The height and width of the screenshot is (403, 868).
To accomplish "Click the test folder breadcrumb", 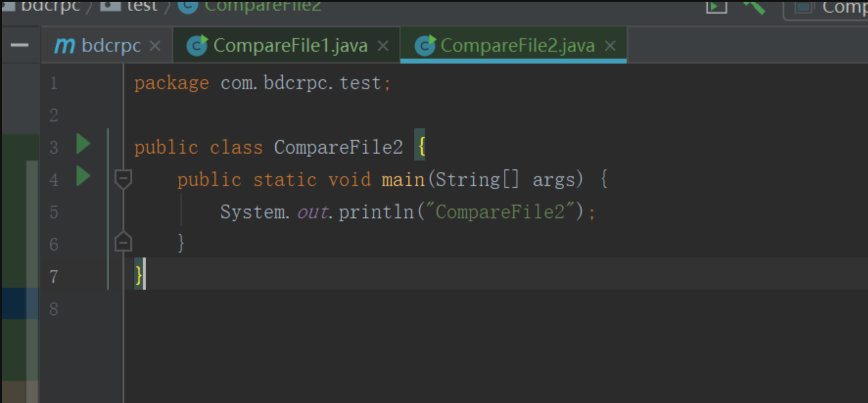I will tap(142, 6).
